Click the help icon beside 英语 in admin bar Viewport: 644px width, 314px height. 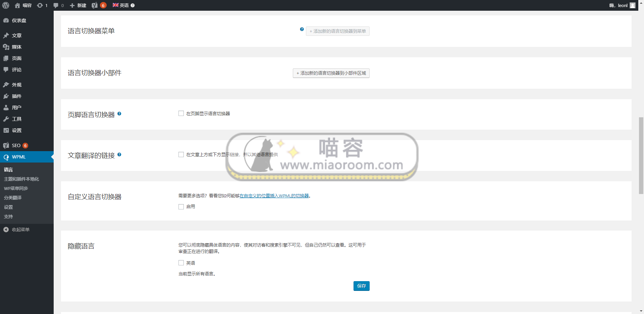click(x=132, y=5)
